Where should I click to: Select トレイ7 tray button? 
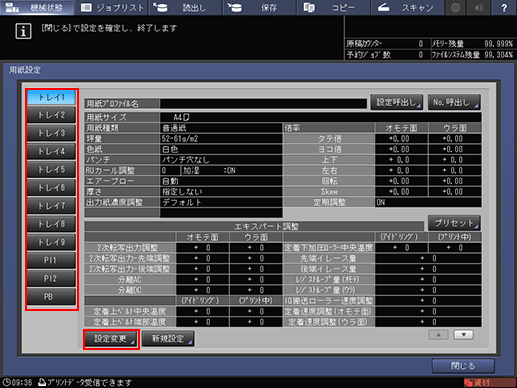click(x=51, y=206)
